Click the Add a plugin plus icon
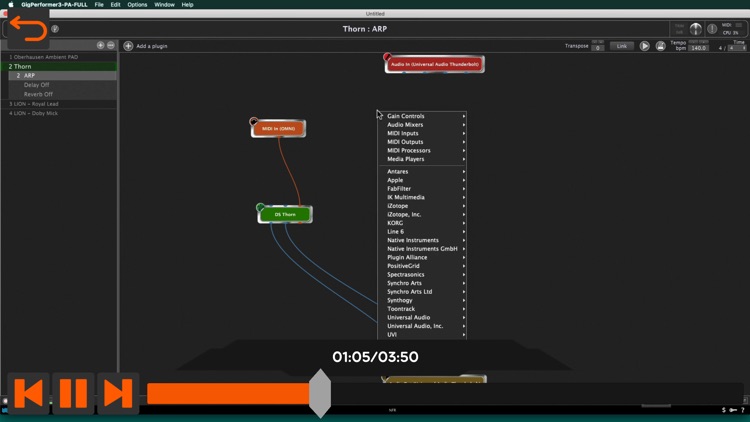This screenshot has height=422, width=750. pyautogui.click(x=128, y=46)
